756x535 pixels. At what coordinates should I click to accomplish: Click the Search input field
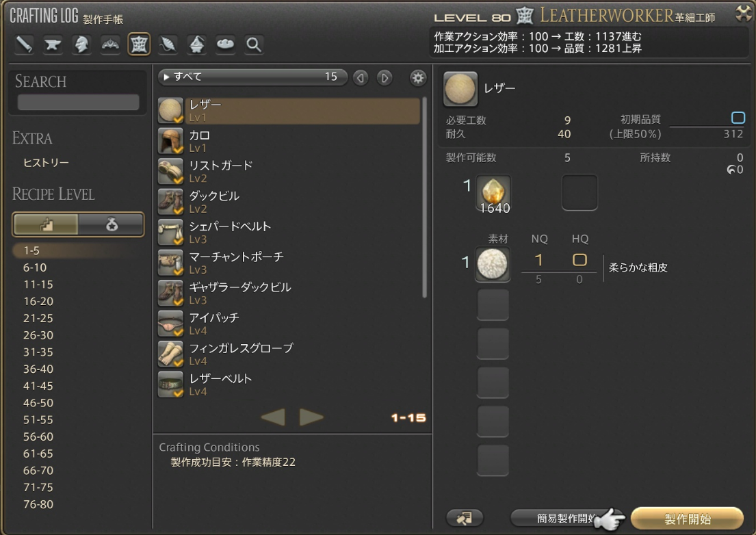point(78,103)
